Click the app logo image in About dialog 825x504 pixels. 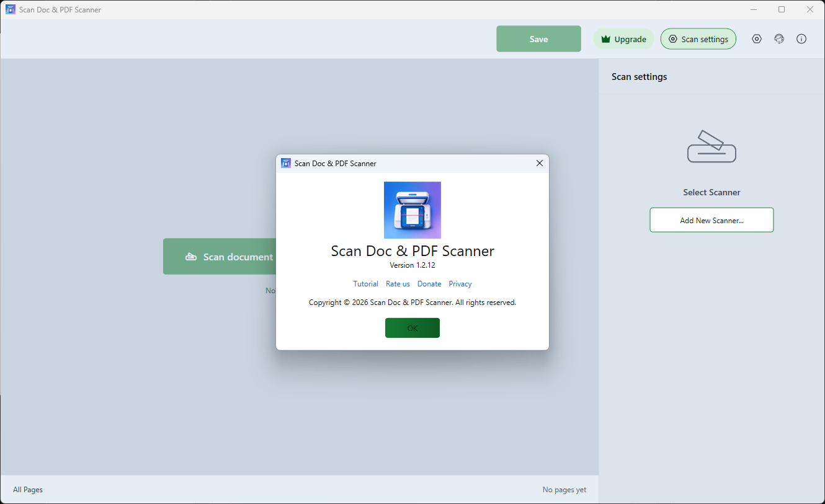coord(412,210)
